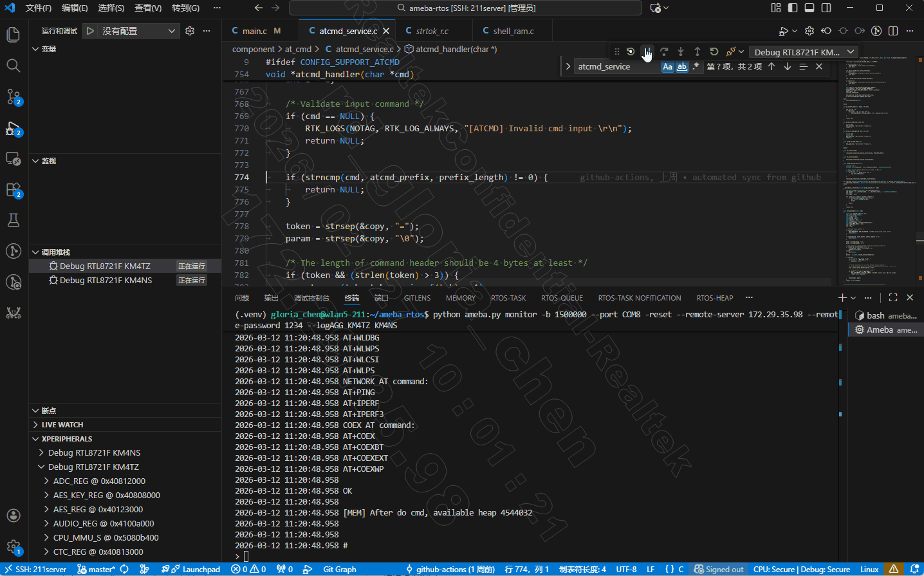Maximize the terminal panel size
The height and width of the screenshot is (576, 924).
point(893,297)
